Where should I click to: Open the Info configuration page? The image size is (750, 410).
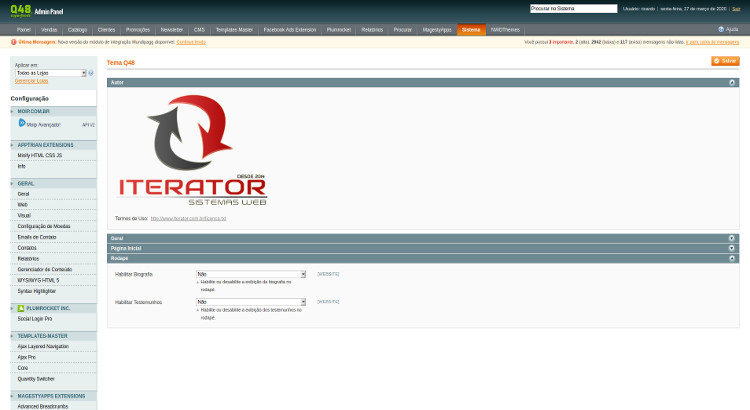[22, 166]
